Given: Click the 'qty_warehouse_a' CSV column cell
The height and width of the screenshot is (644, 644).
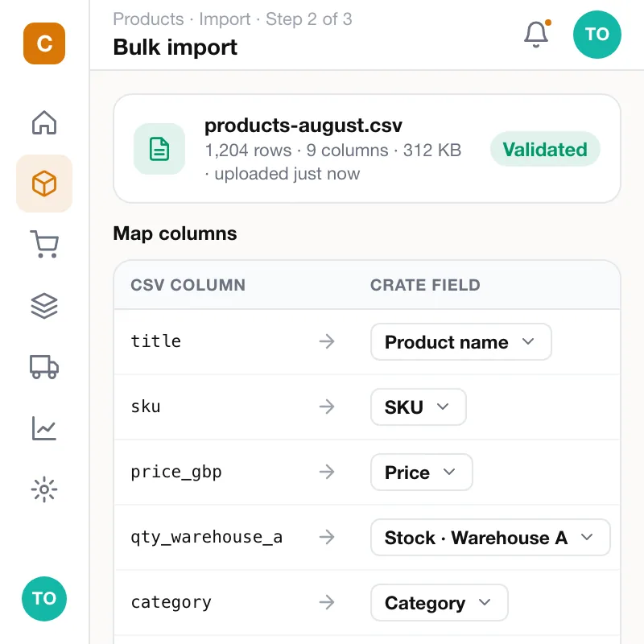Looking at the screenshot, I should pos(207,537).
